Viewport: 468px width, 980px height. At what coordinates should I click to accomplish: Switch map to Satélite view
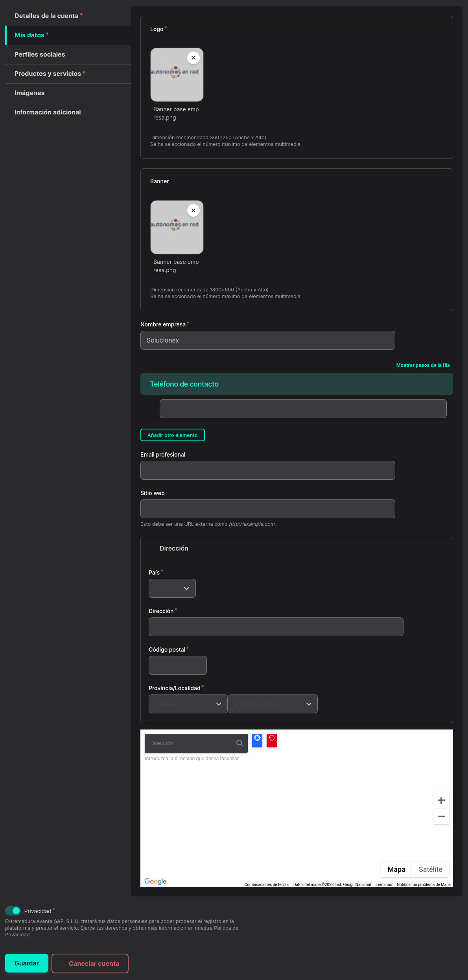click(x=430, y=869)
